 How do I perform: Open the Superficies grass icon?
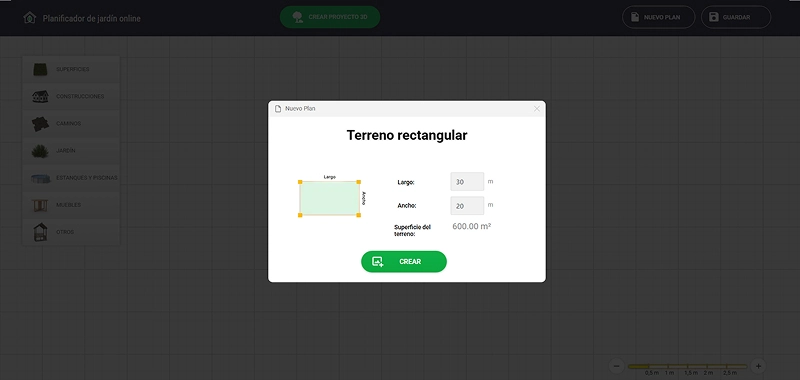click(40, 69)
